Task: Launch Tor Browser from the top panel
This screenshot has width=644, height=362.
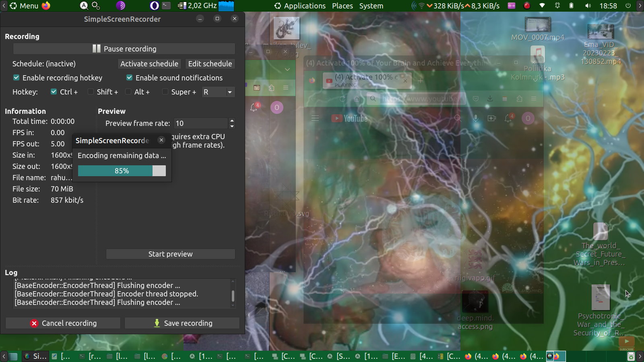Action: pos(121,6)
